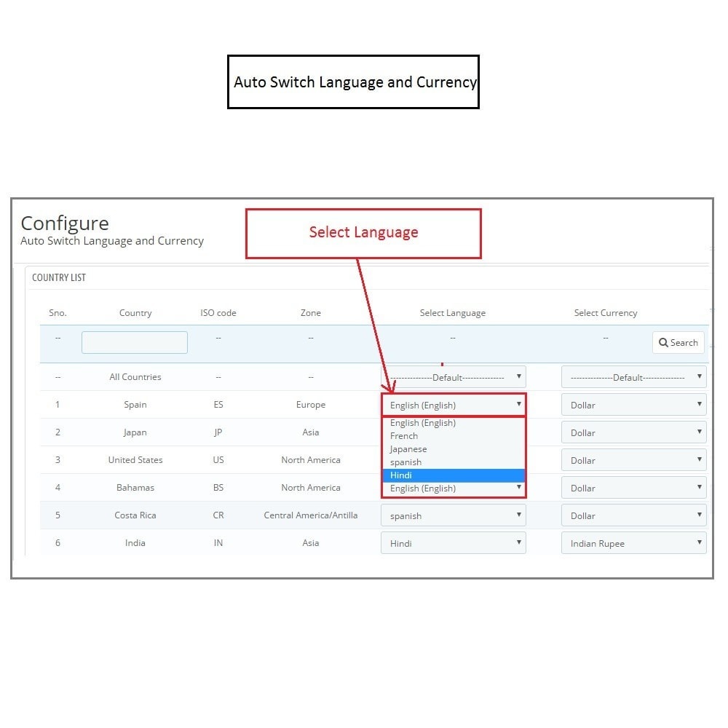Choose French in the open language list
The height and width of the screenshot is (728, 728).
pyautogui.click(x=453, y=436)
